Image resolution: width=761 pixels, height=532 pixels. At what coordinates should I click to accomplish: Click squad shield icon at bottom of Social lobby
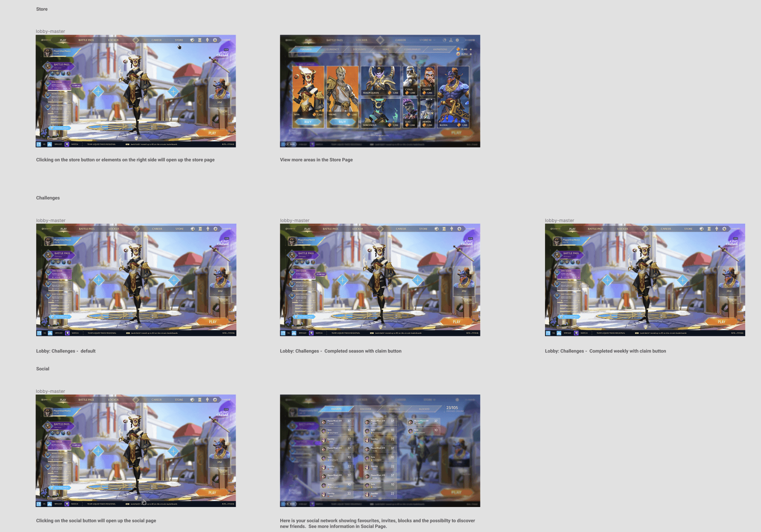pos(136,497)
